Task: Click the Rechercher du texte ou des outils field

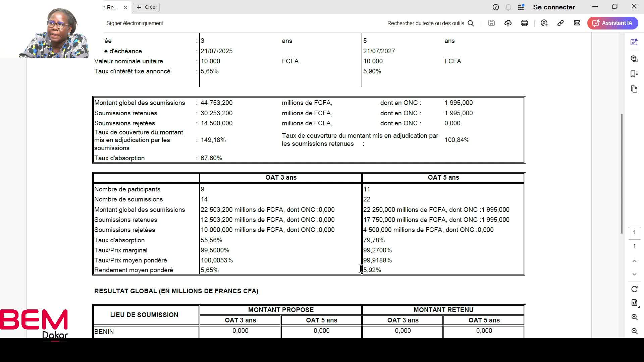Action: 426,23
